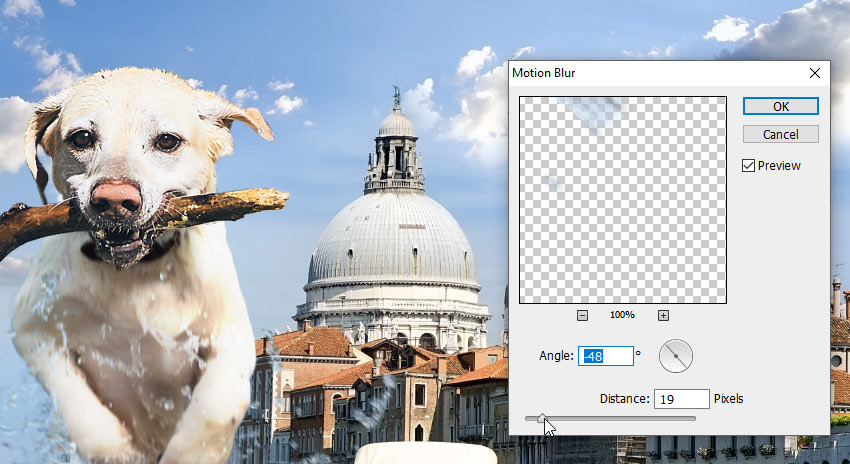Viewport: 850px width, 464px height.
Task: Click the Distance pixels field
Action: (x=681, y=399)
